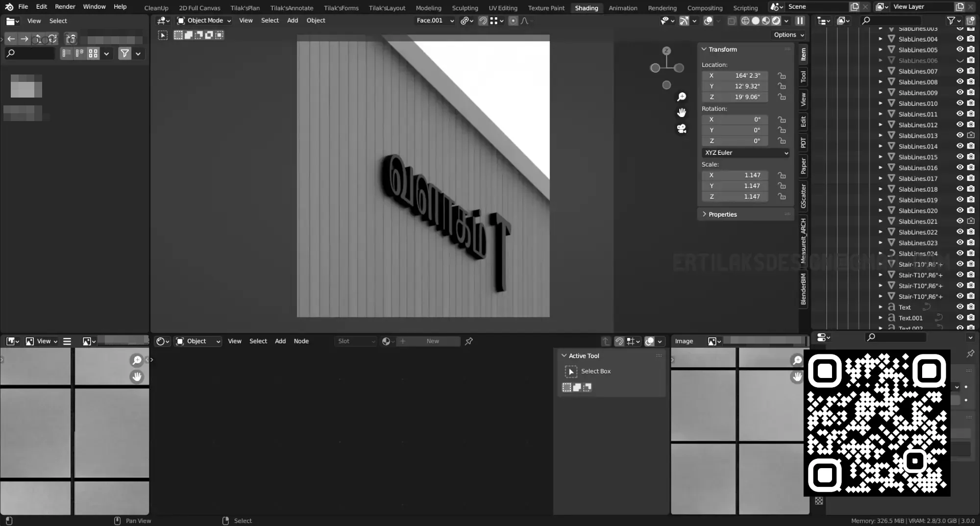Toggle camera view icon in viewport
Screen dimensions: 980x526
tap(682, 129)
